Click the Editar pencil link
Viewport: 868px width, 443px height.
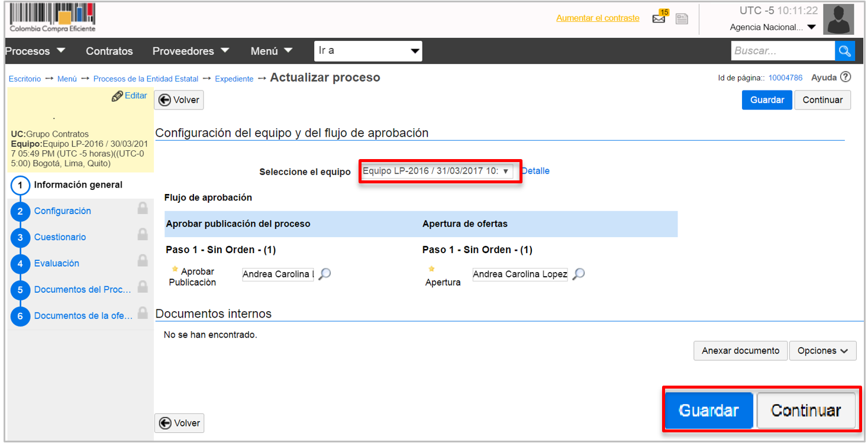(130, 96)
